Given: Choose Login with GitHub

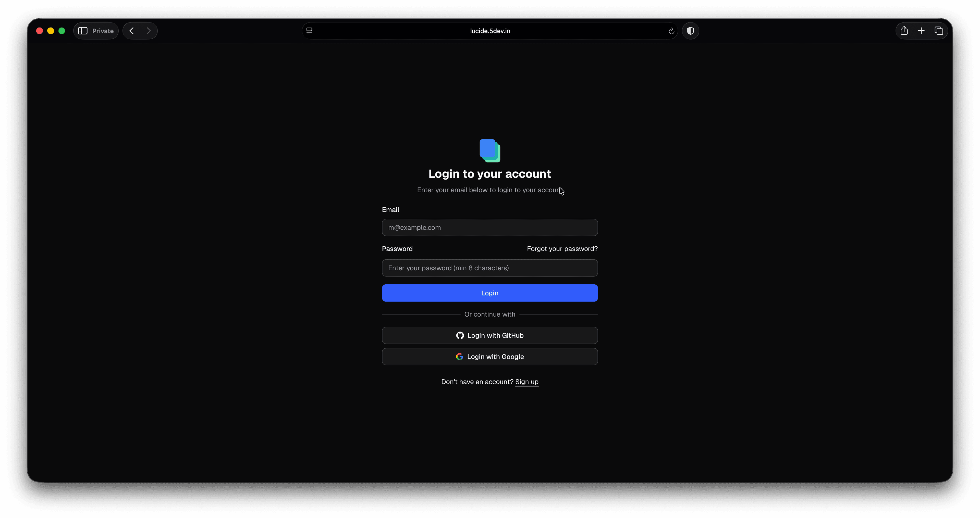Looking at the screenshot, I should 490,335.
